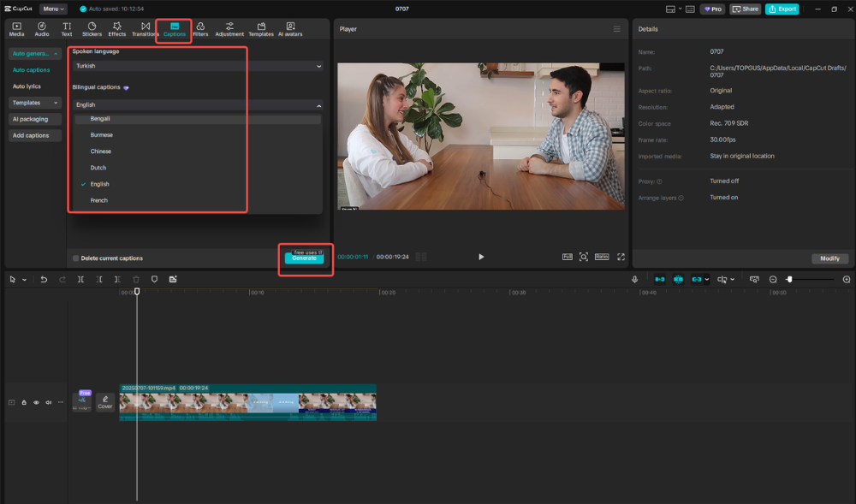Delete the selected clip with trash icon
The image size is (856, 504).
pyautogui.click(x=135, y=279)
